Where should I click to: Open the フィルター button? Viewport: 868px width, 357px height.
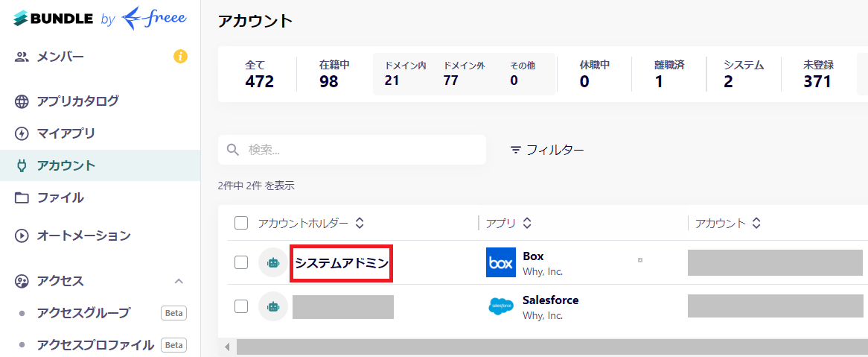(x=547, y=150)
